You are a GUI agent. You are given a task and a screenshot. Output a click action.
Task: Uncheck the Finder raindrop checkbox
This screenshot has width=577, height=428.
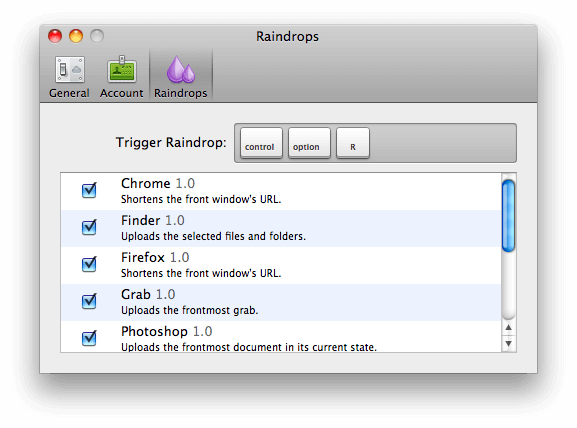[89, 227]
